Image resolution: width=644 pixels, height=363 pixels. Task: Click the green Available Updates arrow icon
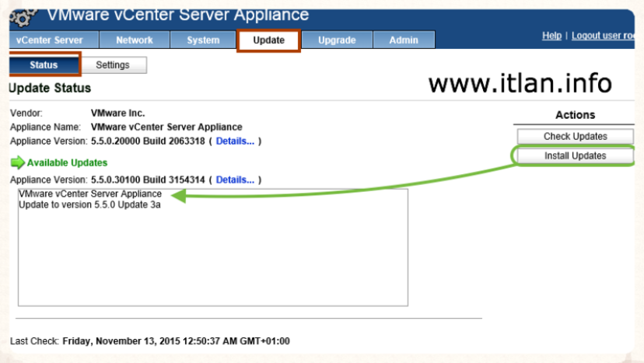17,163
